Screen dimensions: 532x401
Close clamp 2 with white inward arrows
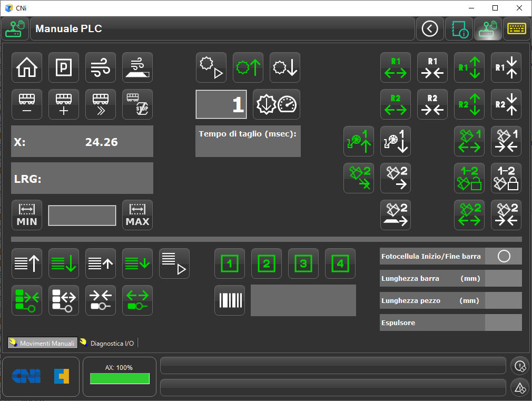[x=506, y=216]
